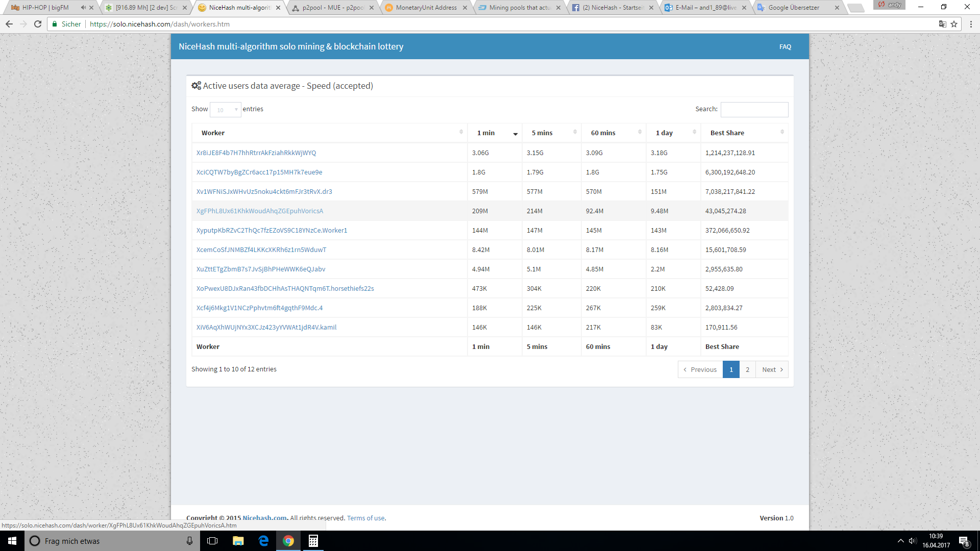Switch to the [916.89 Mh] tab
Viewport: 980px width, 551px height.
point(146,8)
